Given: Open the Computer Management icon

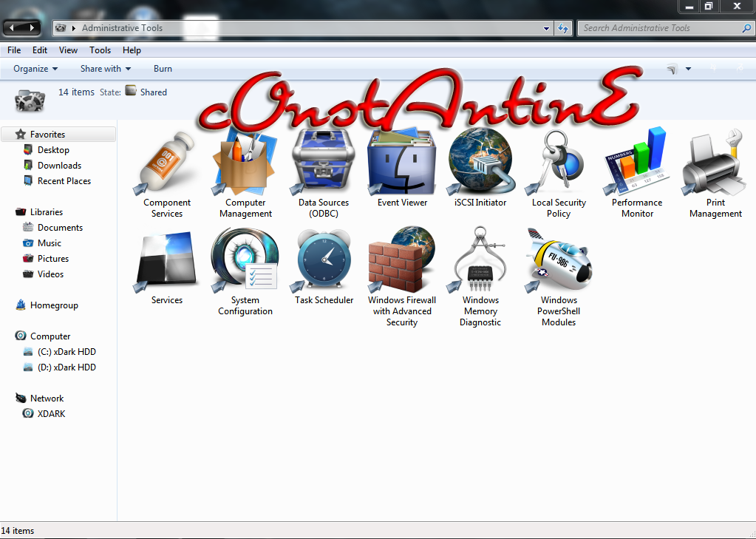Looking at the screenshot, I should click(x=245, y=162).
